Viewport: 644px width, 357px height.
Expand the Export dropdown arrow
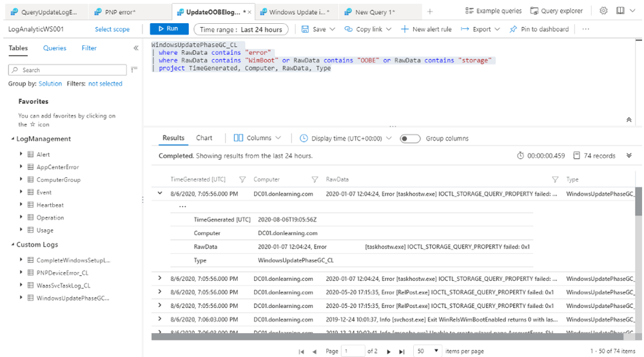[x=497, y=29]
